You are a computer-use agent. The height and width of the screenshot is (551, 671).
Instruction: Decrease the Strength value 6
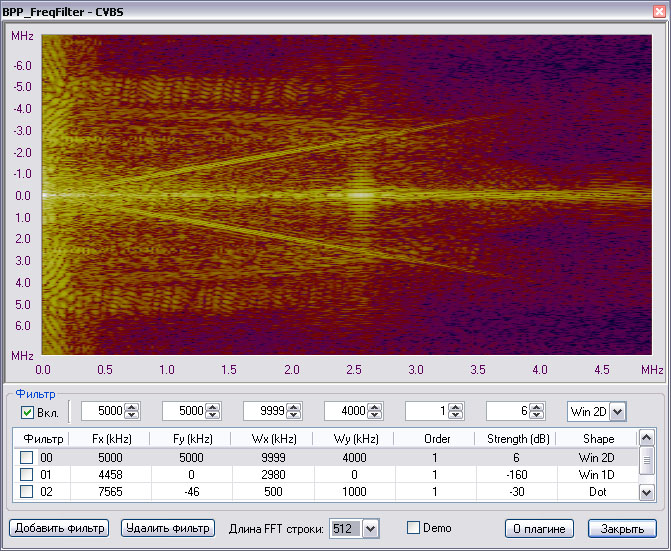pos(537,415)
